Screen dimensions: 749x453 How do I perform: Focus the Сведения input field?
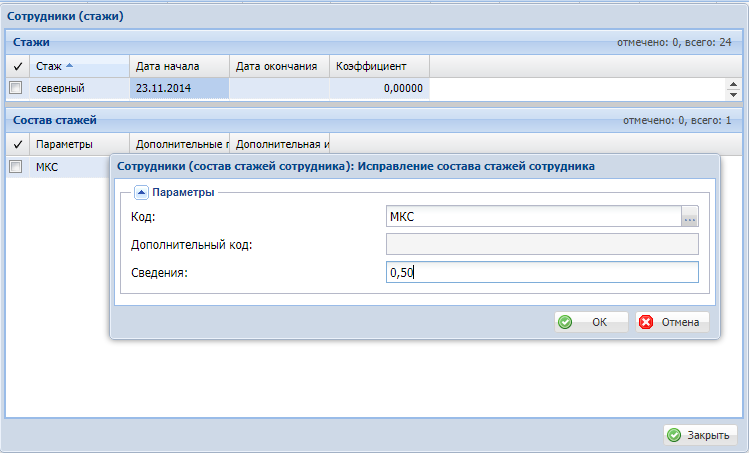[541, 273]
